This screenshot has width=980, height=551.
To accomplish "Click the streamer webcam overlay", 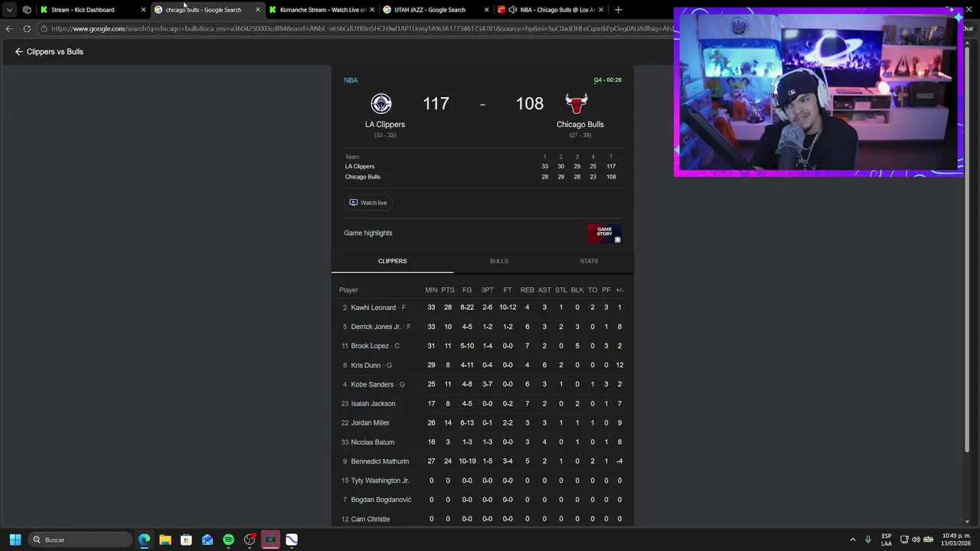I will point(818,93).
